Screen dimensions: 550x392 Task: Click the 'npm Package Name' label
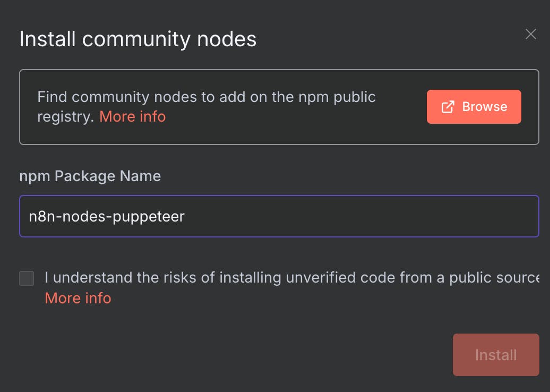click(x=90, y=176)
